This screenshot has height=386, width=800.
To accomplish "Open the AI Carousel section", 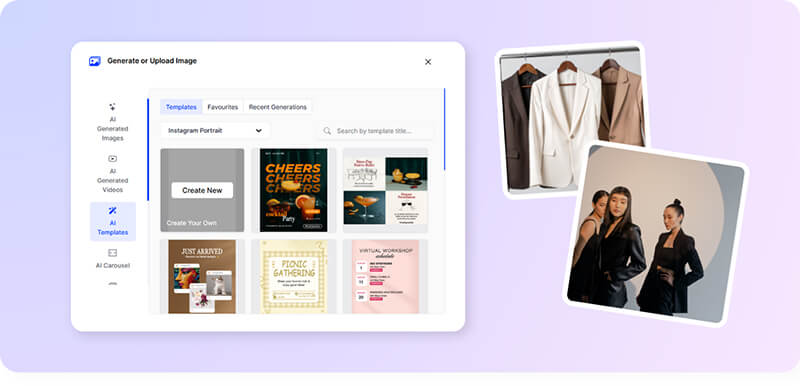I will [113, 259].
